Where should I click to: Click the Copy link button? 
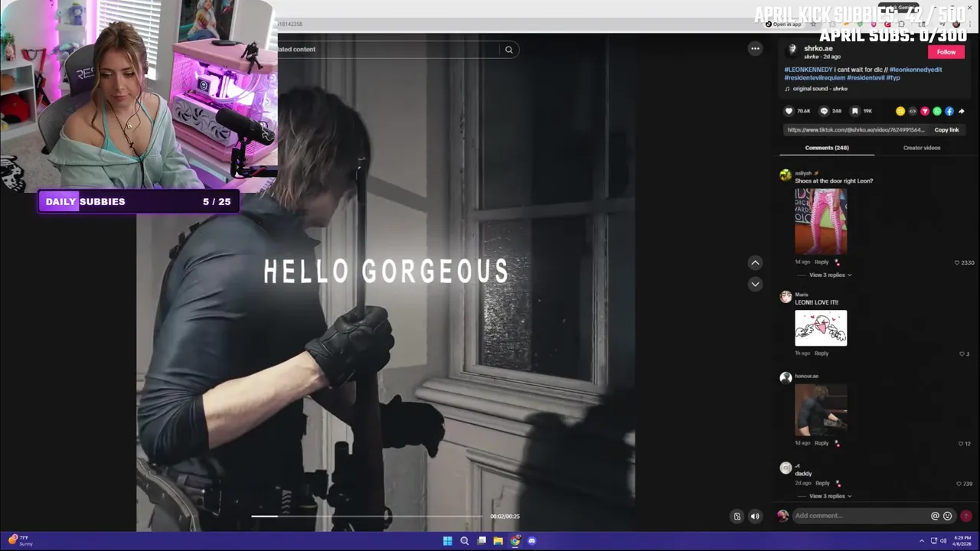pyautogui.click(x=946, y=130)
